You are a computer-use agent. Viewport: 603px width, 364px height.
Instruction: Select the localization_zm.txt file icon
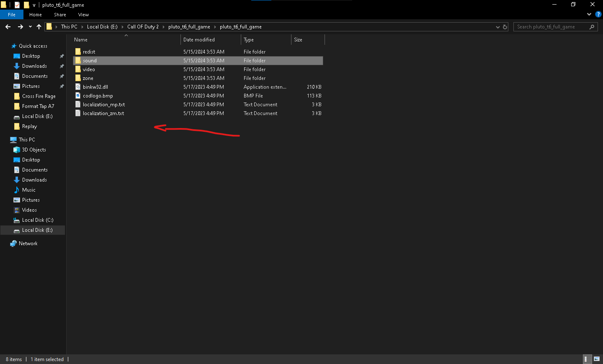(x=78, y=113)
